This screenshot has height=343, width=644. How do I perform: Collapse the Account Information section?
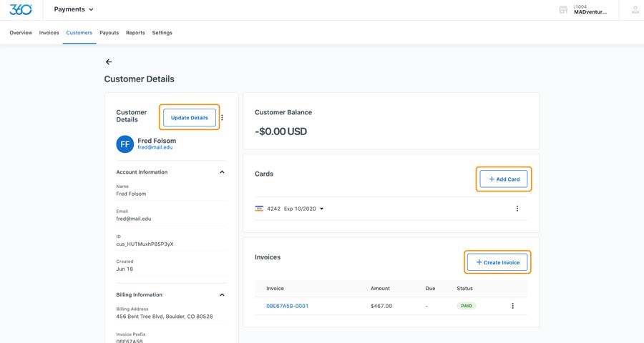pyautogui.click(x=222, y=172)
